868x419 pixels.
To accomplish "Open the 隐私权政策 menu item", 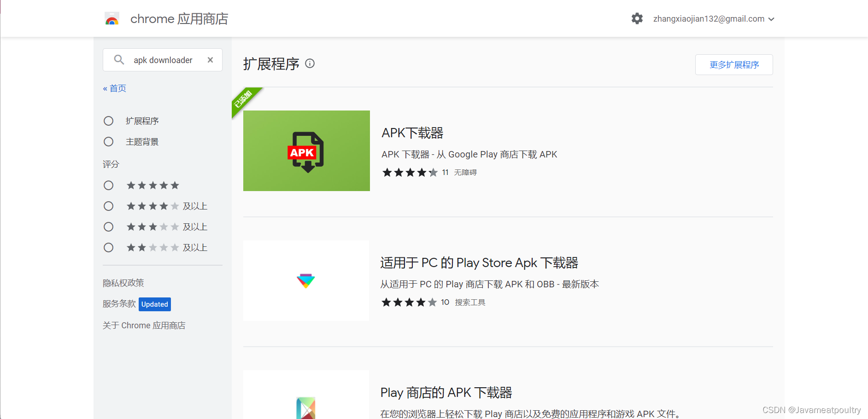I will (123, 282).
